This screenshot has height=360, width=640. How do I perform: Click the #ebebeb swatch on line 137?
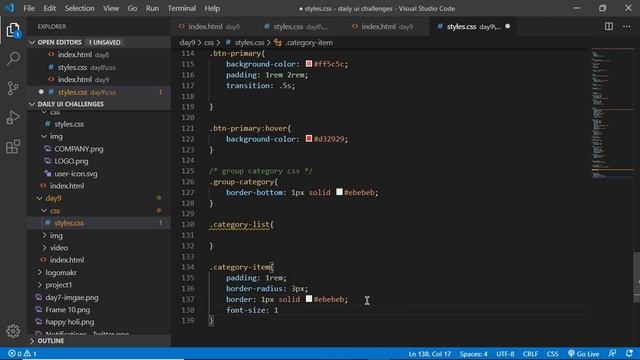(x=309, y=299)
